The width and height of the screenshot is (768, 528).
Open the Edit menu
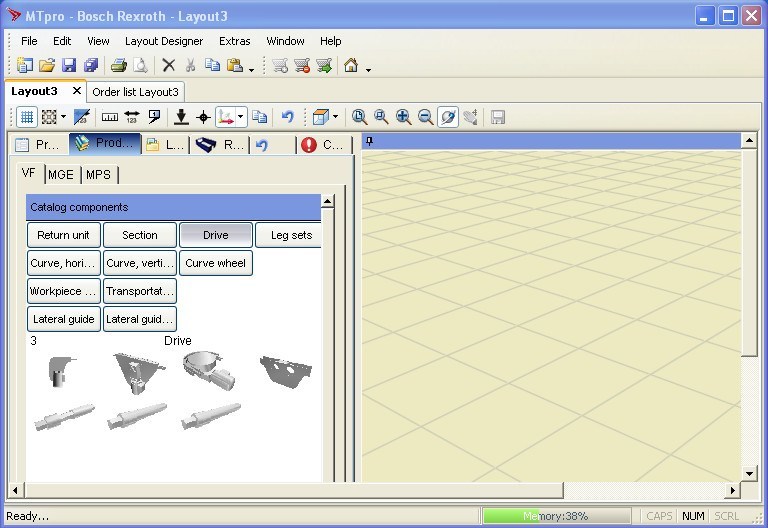(x=62, y=41)
